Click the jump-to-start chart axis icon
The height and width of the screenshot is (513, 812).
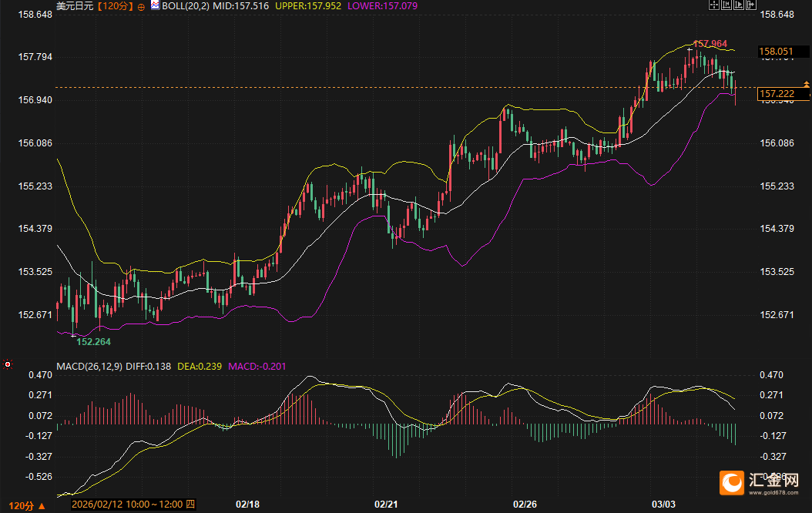727,5
